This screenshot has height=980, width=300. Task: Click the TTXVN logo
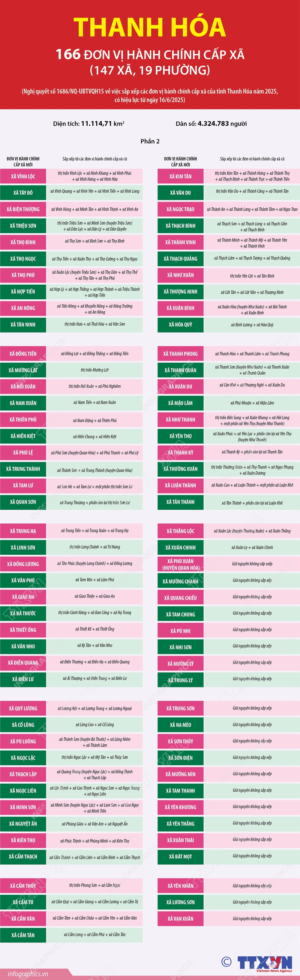pyautogui.click(x=265, y=963)
